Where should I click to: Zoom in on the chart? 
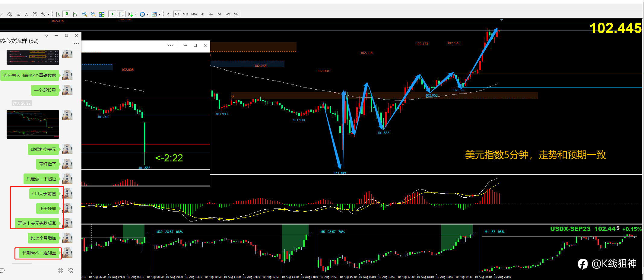click(x=85, y=14)
